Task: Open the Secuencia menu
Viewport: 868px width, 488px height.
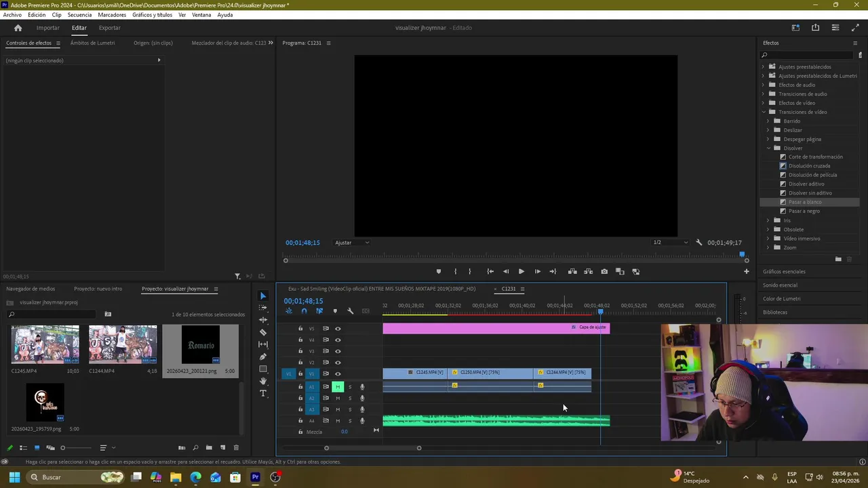Action: point(79,15)
